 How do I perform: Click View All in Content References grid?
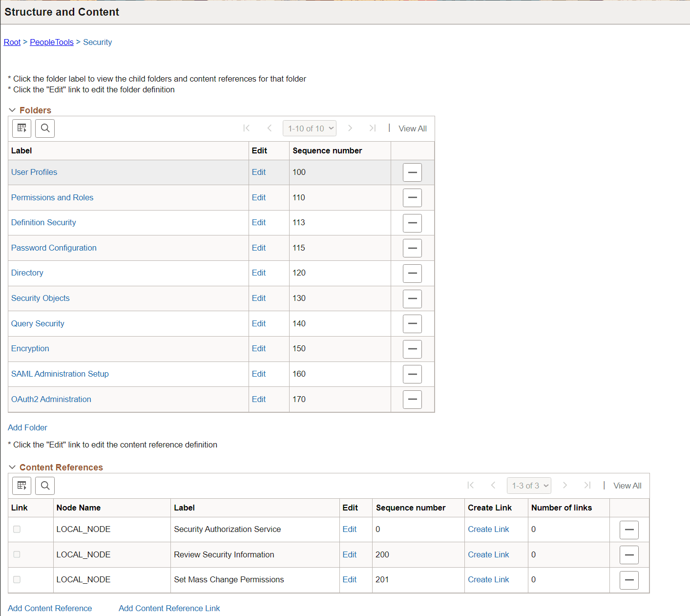click(x=627, y=486)
